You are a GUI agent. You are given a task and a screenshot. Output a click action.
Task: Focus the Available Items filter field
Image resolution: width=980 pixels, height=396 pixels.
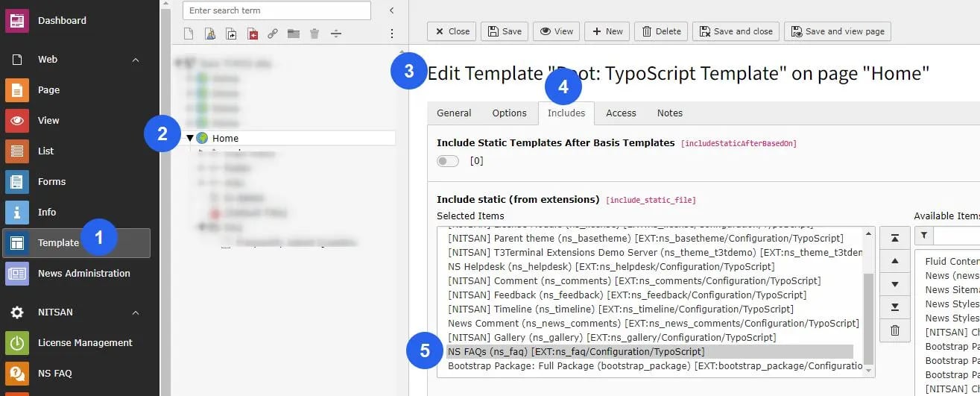(x=957, y=236)
